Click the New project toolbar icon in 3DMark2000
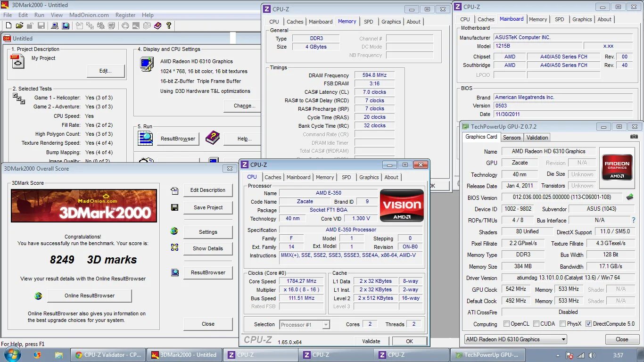 click(x=8, y=26)
